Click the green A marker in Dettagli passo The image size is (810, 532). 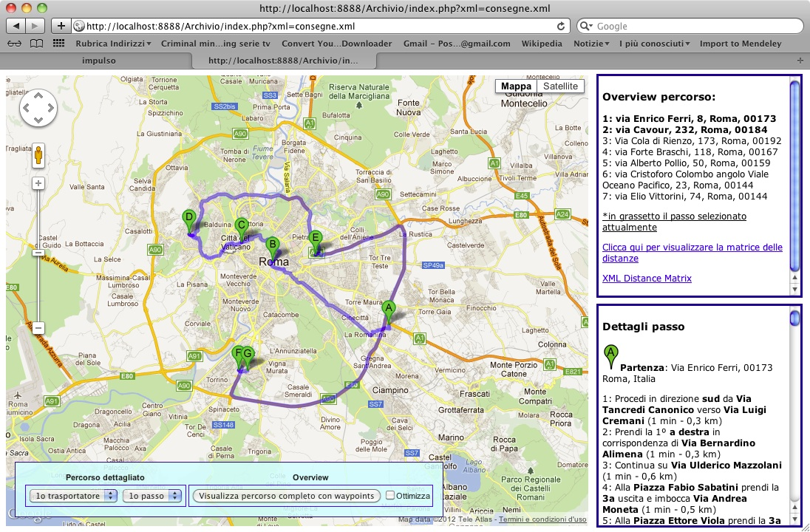(x=610, y=356)
